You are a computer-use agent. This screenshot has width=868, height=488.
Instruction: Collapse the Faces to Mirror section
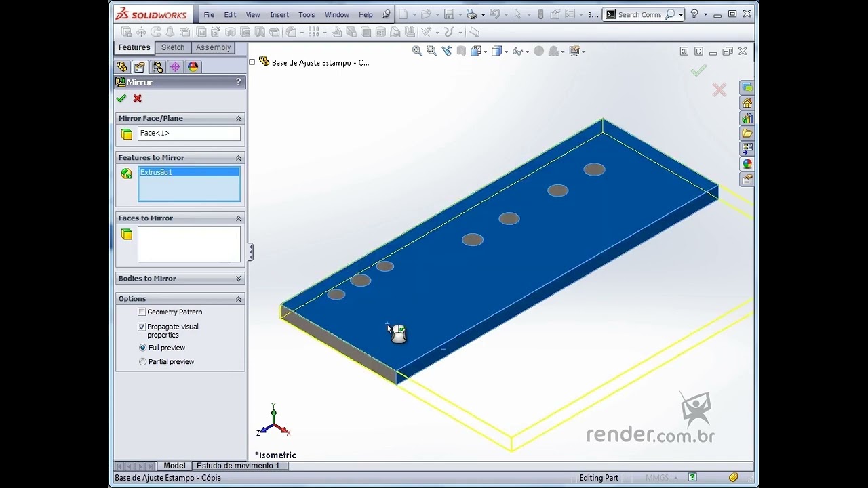click(238, 218)
